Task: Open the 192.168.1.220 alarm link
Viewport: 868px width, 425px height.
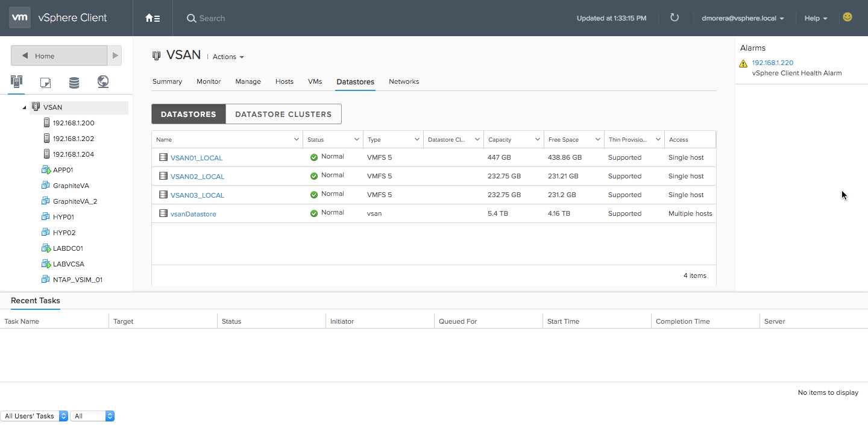Action: click(x=772, y=63)
